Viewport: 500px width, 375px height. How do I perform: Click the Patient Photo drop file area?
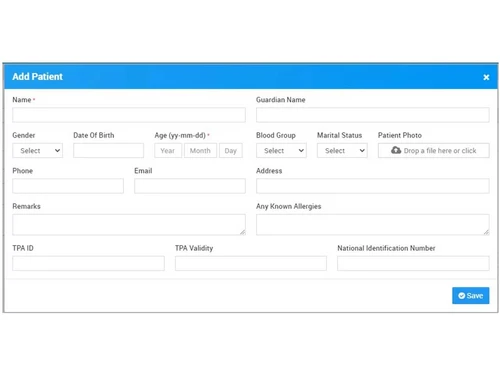[x=434, y=150]
